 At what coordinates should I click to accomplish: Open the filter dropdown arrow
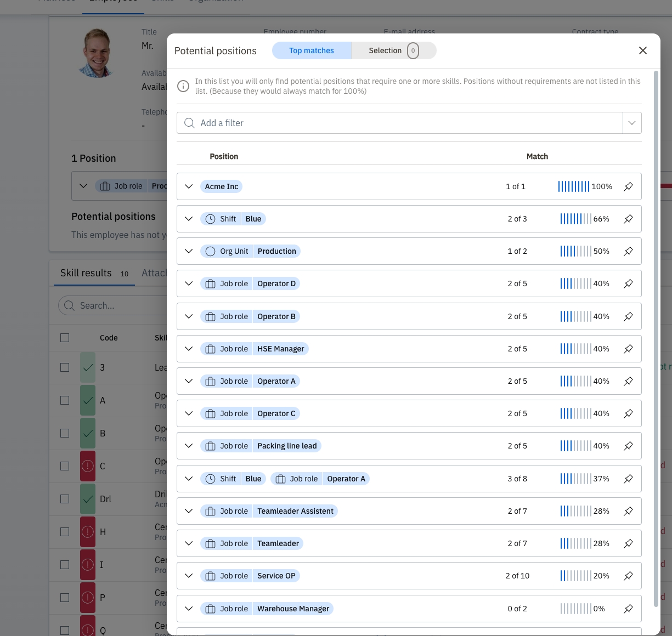pyautogui.click(x=632, y=123)
